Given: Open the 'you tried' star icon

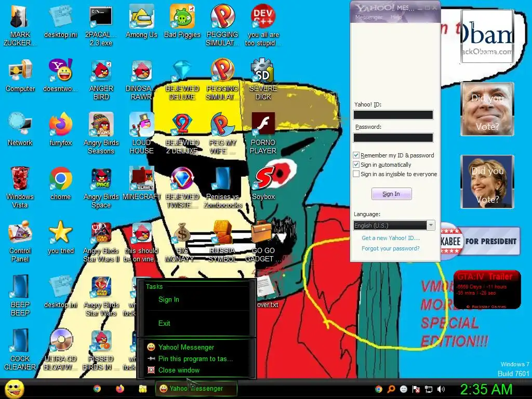Looking at the screenshot, I should coord(61,237).
